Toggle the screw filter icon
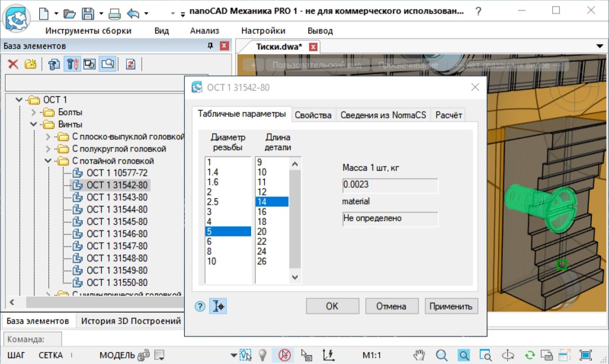609x364 pixels. (x=73, y=64)
